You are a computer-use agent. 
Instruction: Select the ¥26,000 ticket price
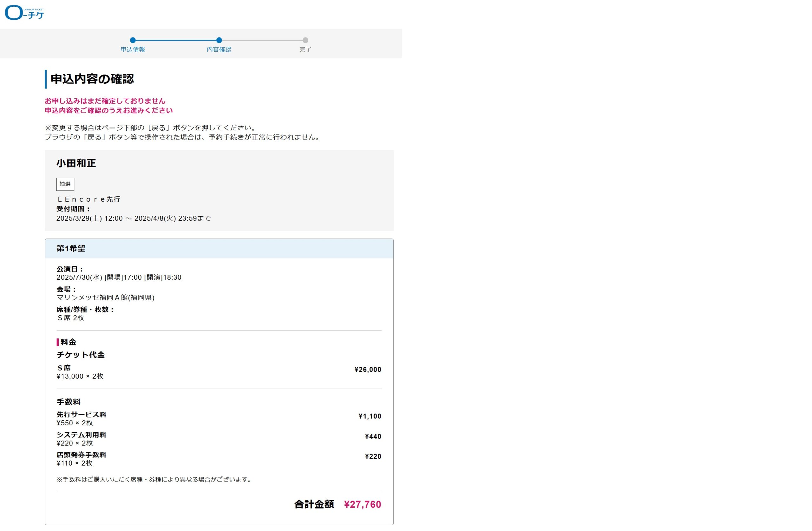coord(368,370)
